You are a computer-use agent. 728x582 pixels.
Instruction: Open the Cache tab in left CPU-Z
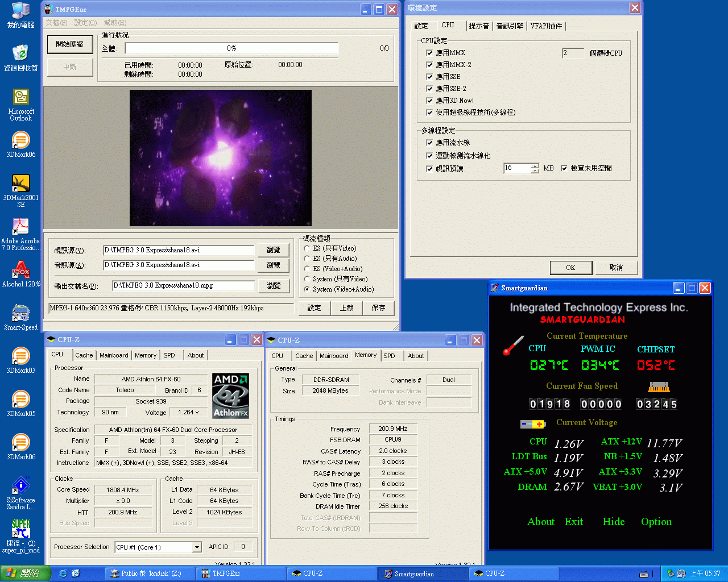point(84,355)
